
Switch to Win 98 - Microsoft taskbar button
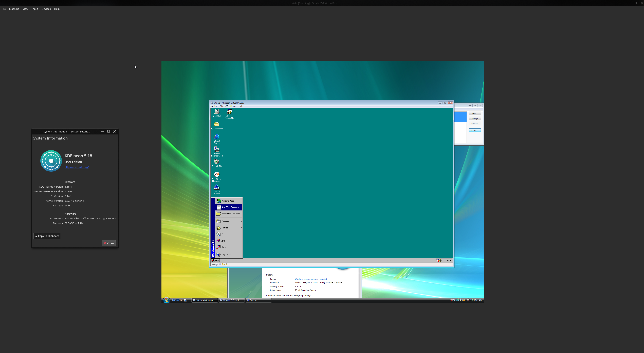[x=205, y=300]
